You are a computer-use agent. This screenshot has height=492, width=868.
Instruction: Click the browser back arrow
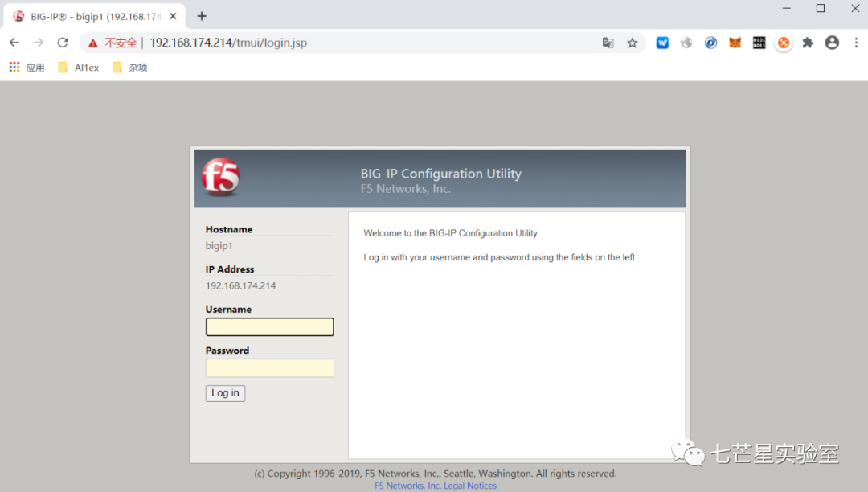pyautogui.click(x=14, y=43)
